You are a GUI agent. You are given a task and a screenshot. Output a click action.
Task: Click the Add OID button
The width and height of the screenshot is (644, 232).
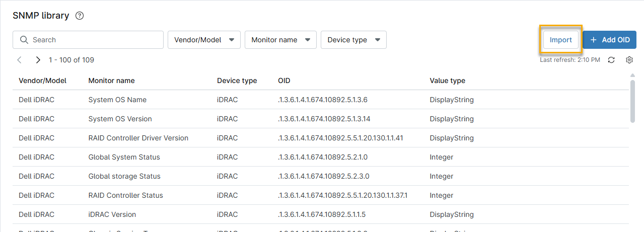(x=609, y=40)
